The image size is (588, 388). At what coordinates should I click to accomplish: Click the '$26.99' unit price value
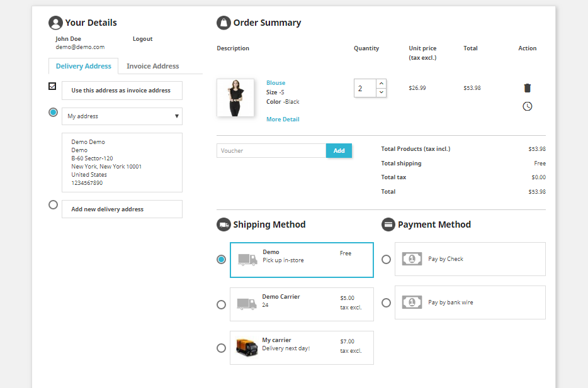(417, 88)
